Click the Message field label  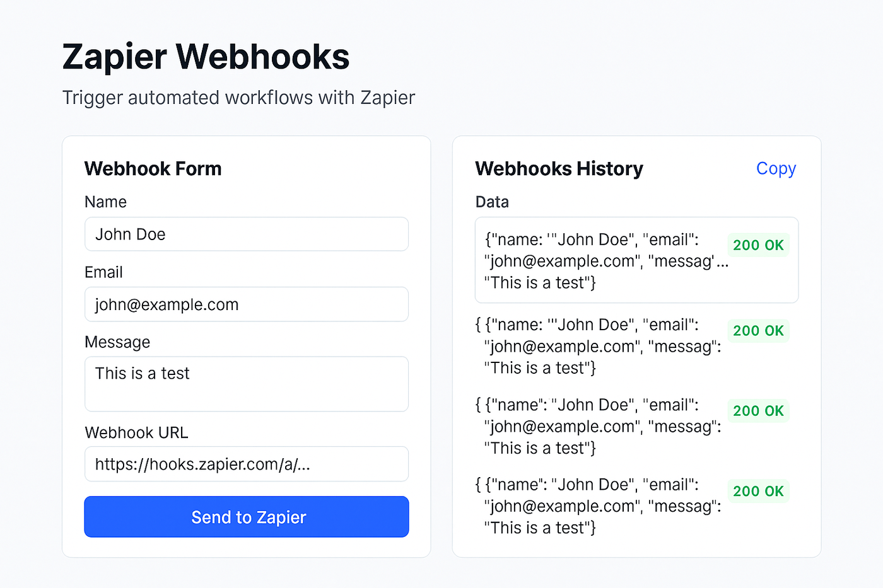tap(117, 342)
